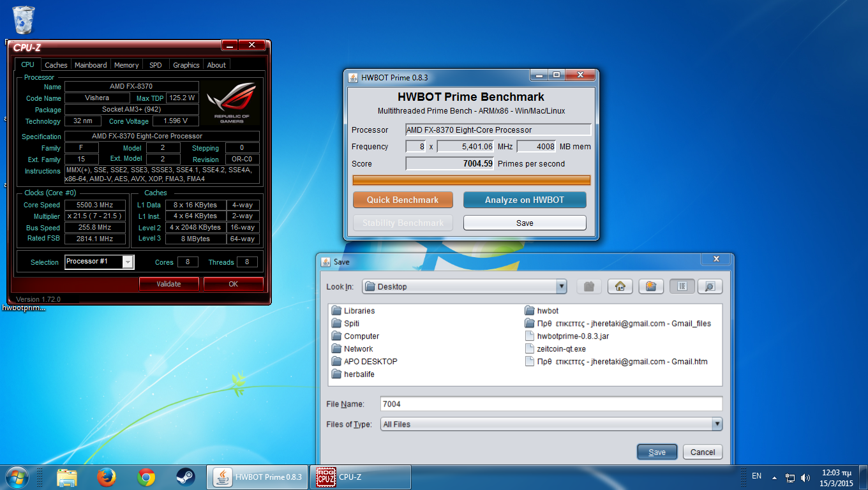The height and width of the screenshot is (490, 868).
Task: Click the Show Desktop strip at taskbar end
Action: [864, 477]
